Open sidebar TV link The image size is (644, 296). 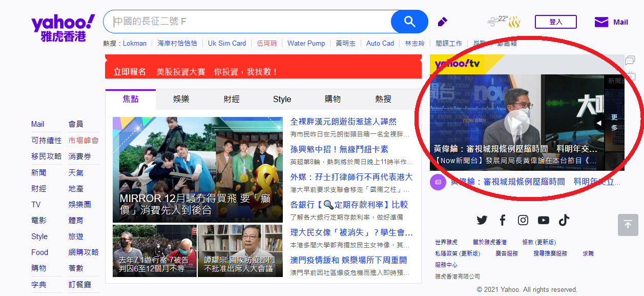36,204
